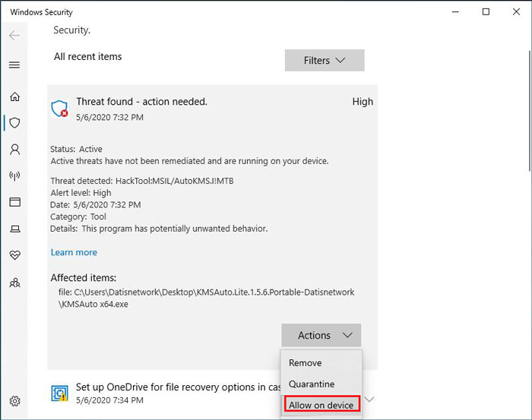Click the affected file path text
532x420 pixels.
(x=206, y=298)
